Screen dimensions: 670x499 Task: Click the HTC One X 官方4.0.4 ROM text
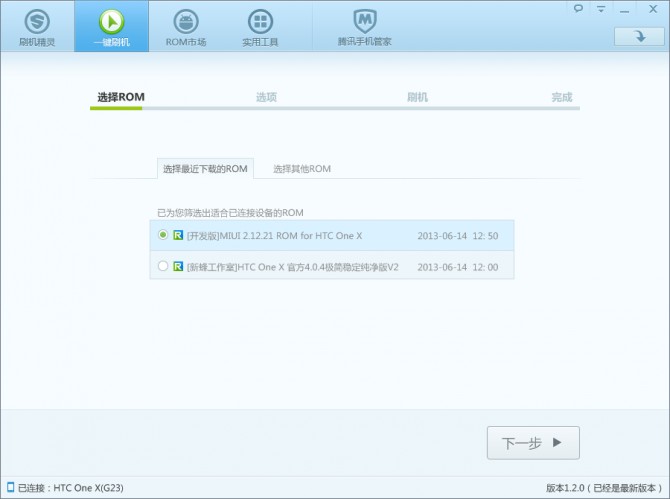[293, 267]
